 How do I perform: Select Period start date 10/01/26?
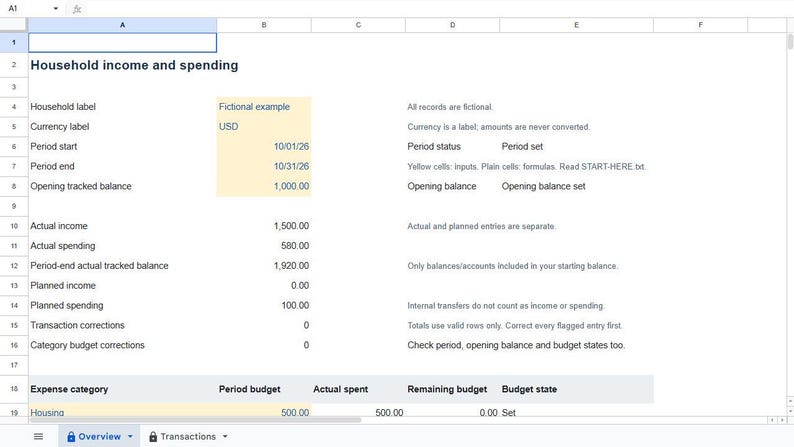tap(264, 146)
